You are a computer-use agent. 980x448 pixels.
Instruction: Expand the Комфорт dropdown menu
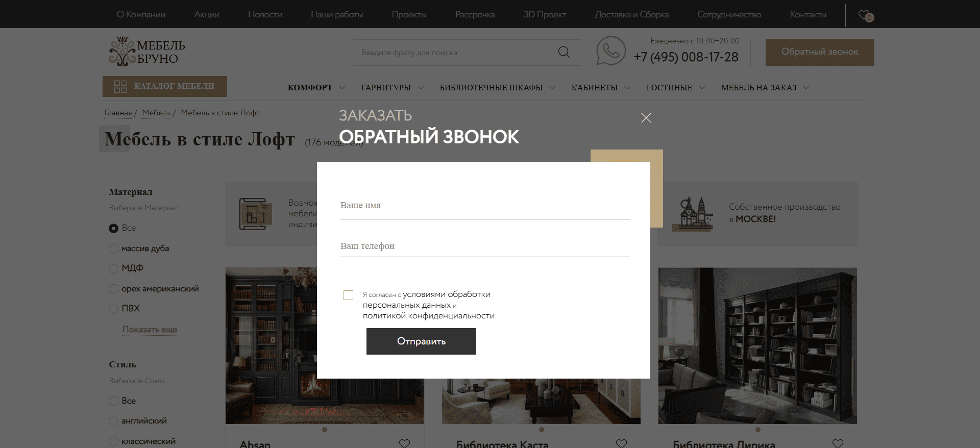point(316,88)
